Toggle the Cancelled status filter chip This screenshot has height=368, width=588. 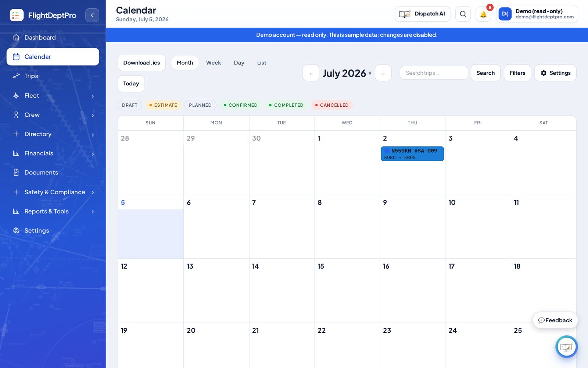click(332, 105)
